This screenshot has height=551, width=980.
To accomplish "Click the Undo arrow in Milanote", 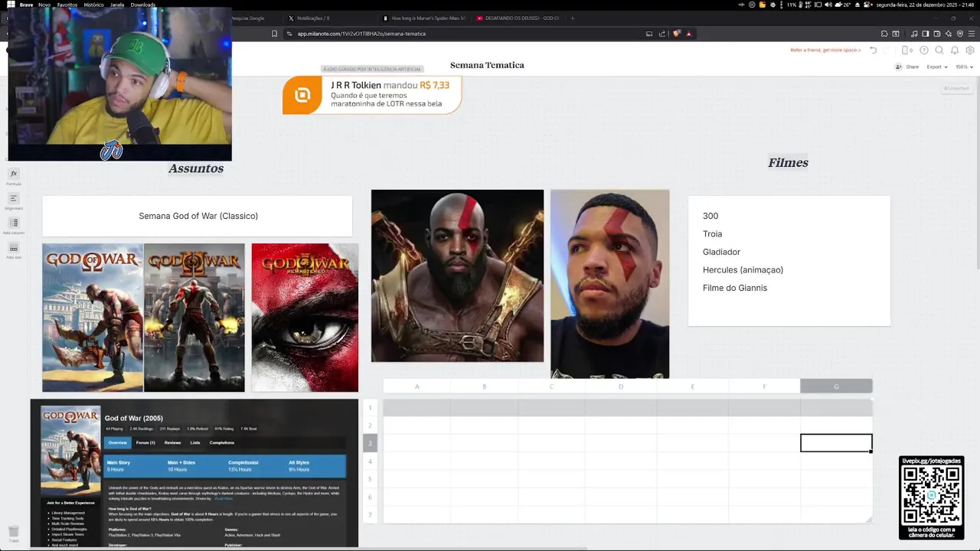I will coord(874,50).
